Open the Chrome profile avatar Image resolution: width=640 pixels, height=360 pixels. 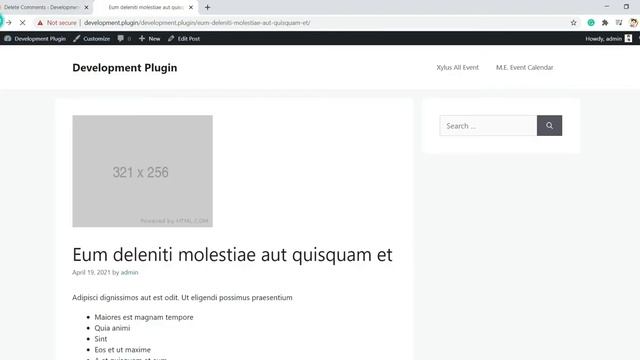point(633,23)
